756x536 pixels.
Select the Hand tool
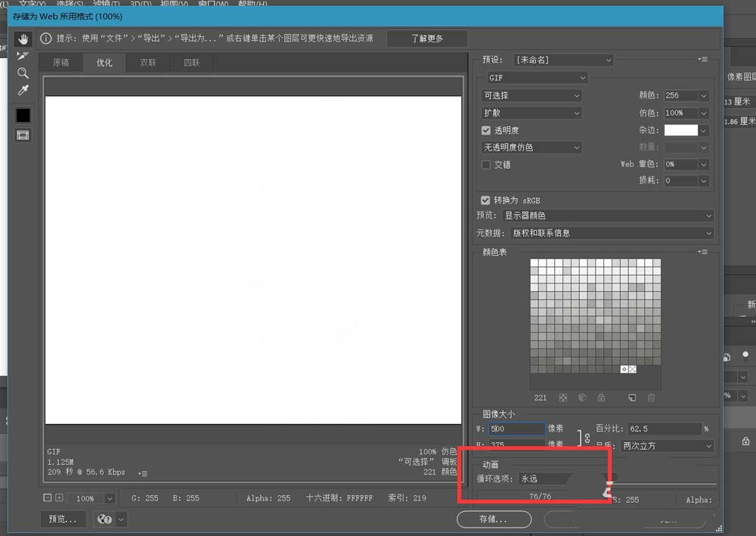pos(23,39)
